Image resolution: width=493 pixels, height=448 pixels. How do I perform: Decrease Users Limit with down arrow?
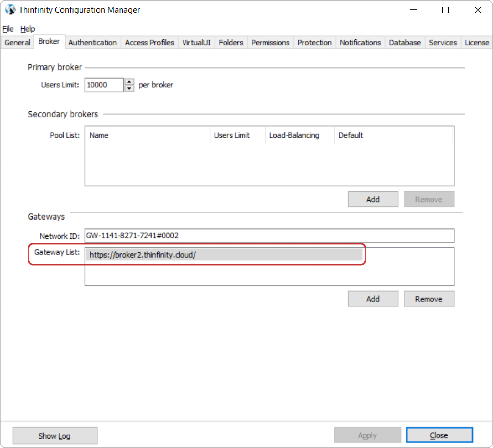(129, 88)
